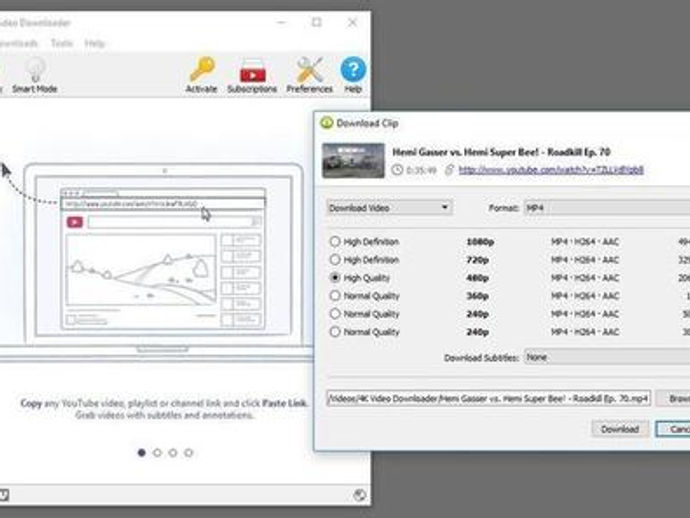Open the Format MP4 dropdown

click(x=607, y=208)
